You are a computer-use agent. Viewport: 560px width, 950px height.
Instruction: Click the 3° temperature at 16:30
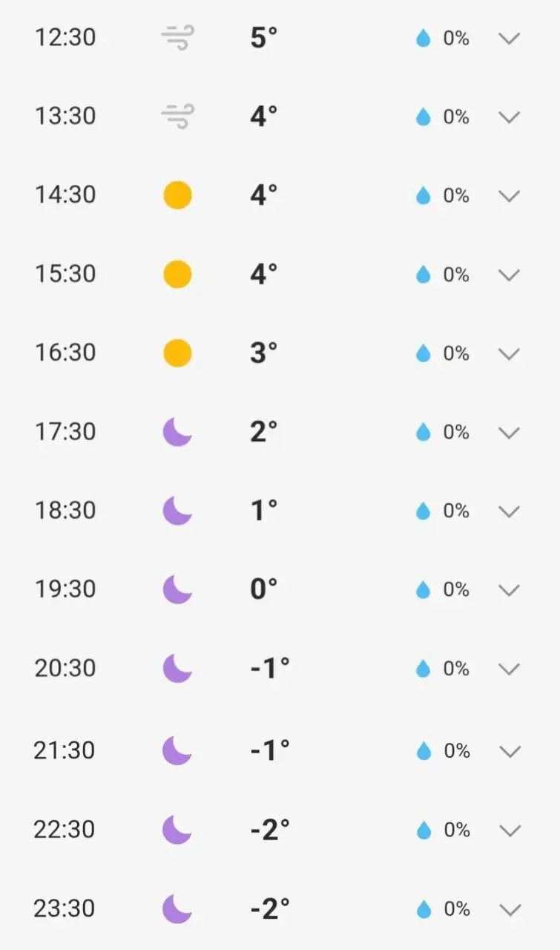click(264, 353)
